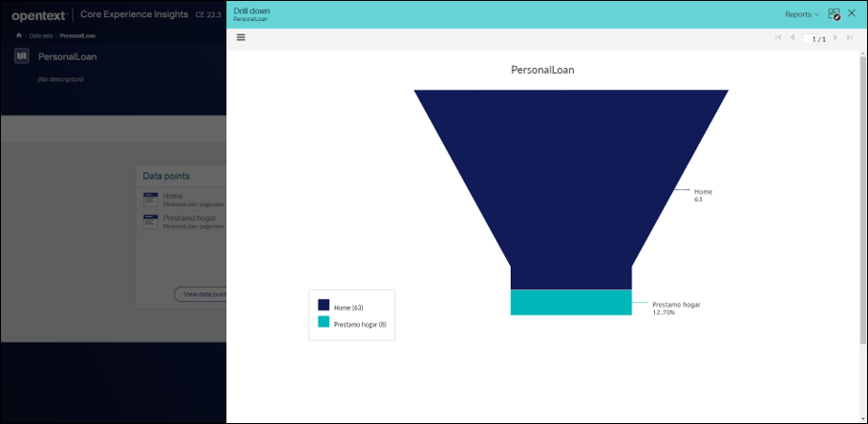
Task: Select the Home data point row
Action: click(x=181, y=200)
